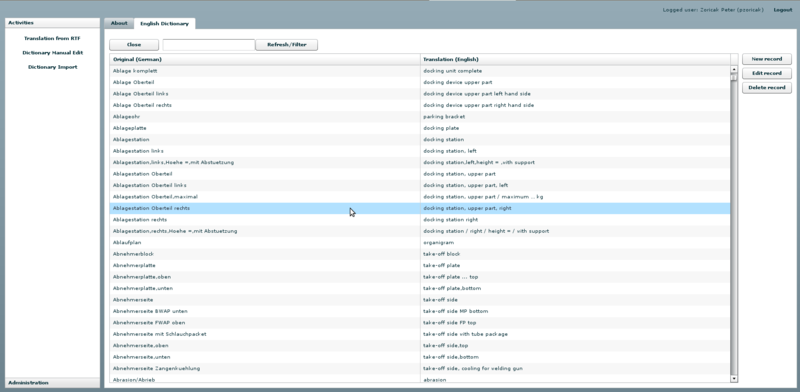The width and height of the screenshot is (800, 392).
Task: Click the Close button
Action: point(134,45)
